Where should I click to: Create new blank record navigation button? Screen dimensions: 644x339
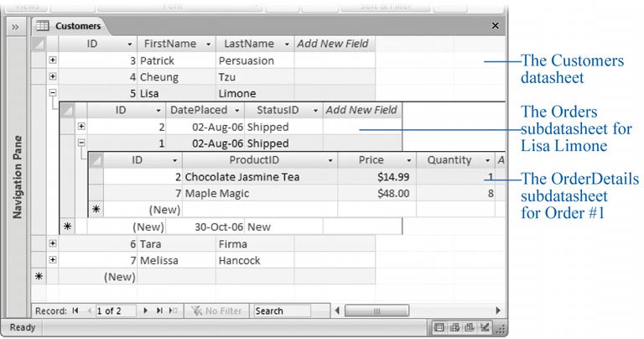tap(173, 310)
